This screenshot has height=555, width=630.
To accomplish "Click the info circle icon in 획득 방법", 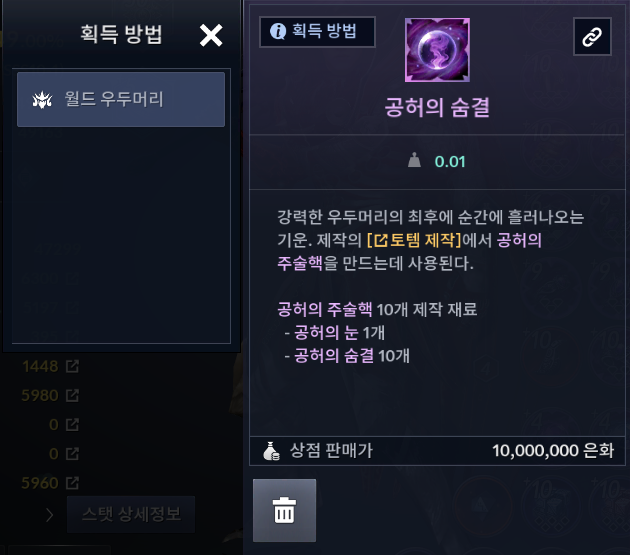I will [x=278, y=31].
